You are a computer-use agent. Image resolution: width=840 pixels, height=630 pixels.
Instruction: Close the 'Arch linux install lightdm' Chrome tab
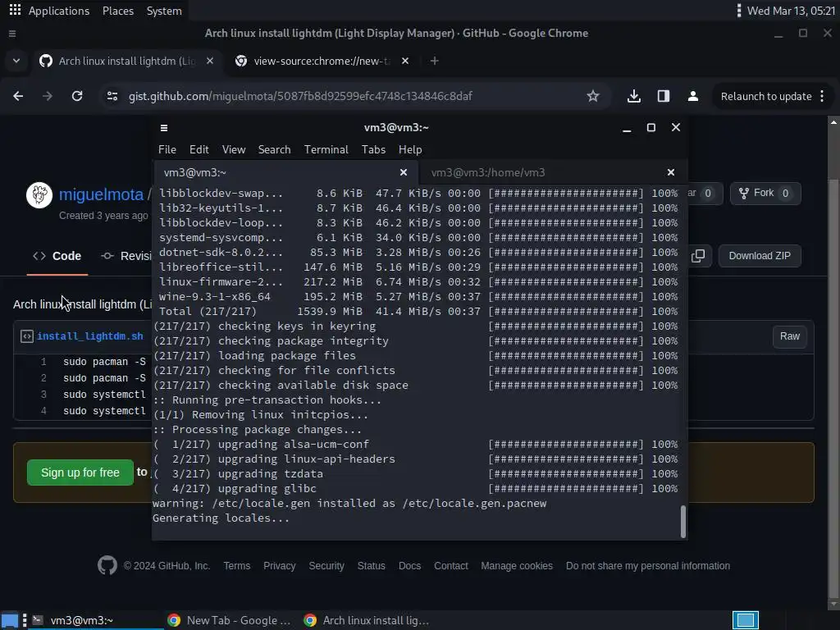click(x=210, y=61)
